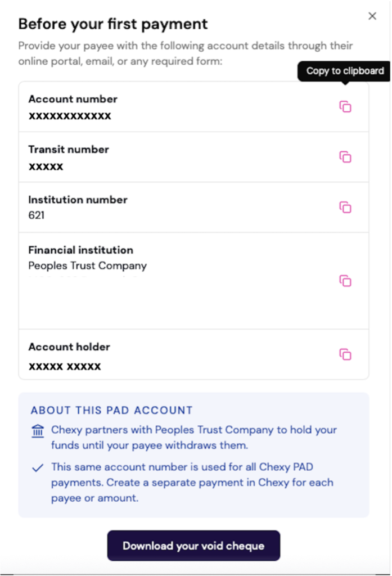The height and width of the screenshot is (576, 392).
Task: Click the Before your first payment heading
Action: (113, 24)
